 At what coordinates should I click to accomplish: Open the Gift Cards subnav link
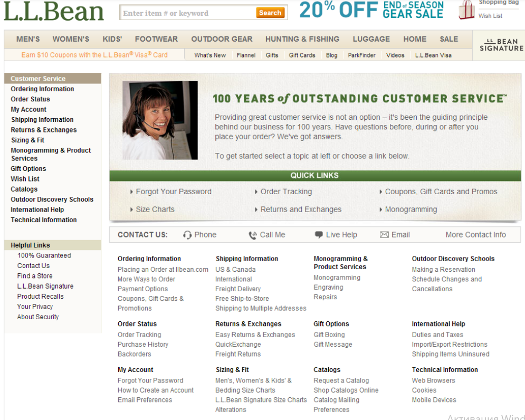(x=302, y=55)
